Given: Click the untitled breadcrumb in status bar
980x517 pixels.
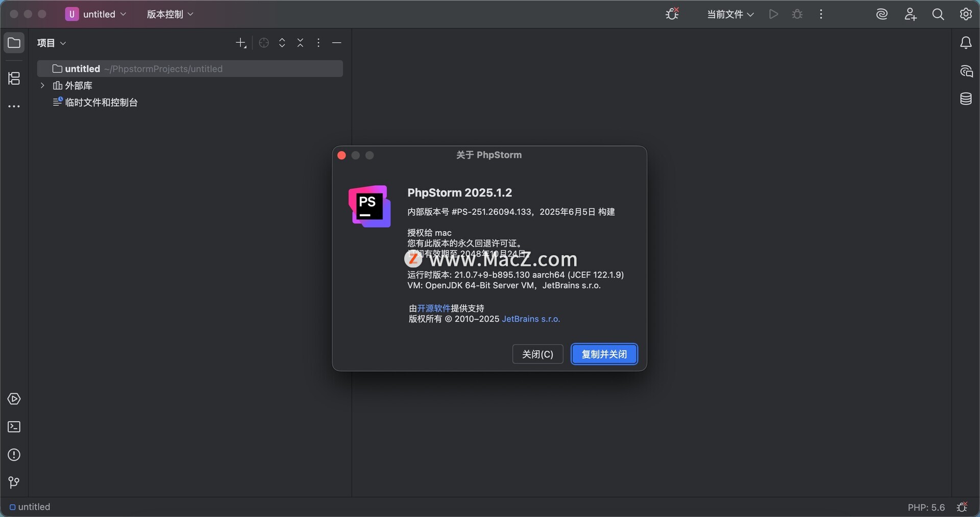Looking at the screenshot, I should (30, 507).
